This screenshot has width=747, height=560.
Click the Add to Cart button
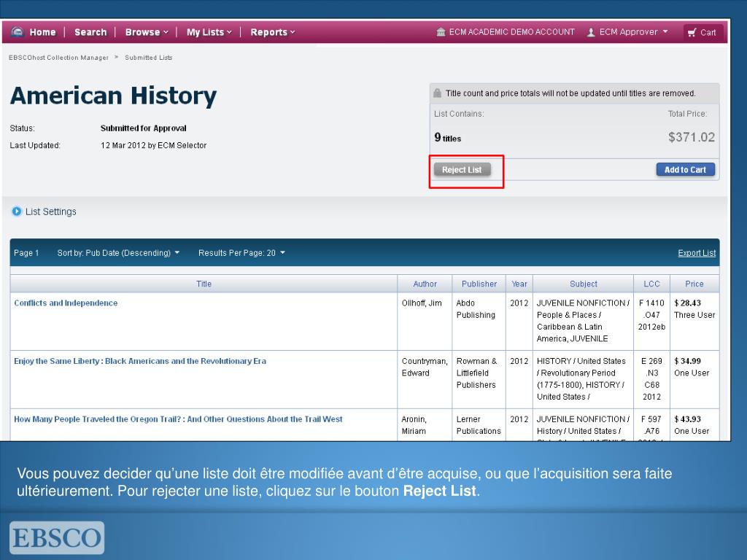[686, 169]
